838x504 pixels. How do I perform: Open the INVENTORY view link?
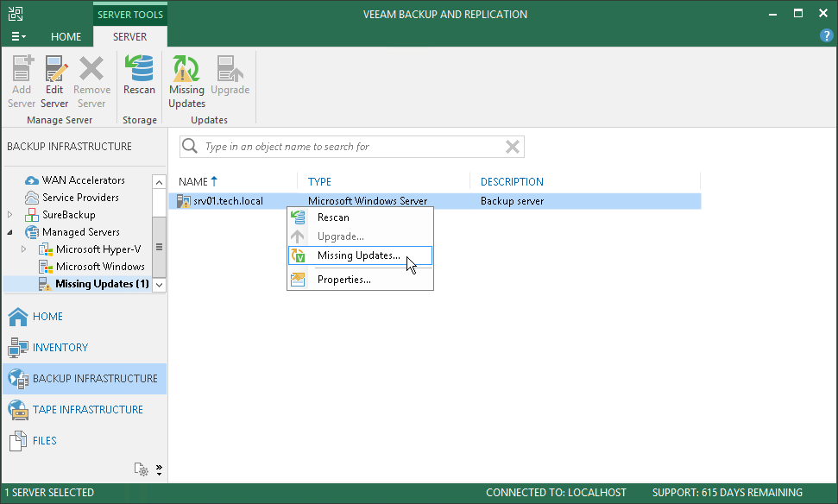pos(60,348)
